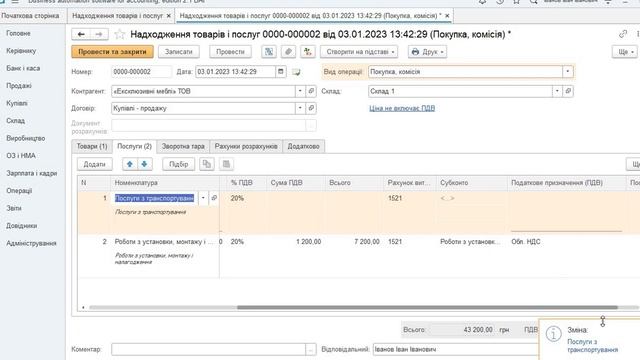Open the calendar picker for Дата field
Image resolution: width=640 pixels, height=360 pixels.
tap(280, 71)
